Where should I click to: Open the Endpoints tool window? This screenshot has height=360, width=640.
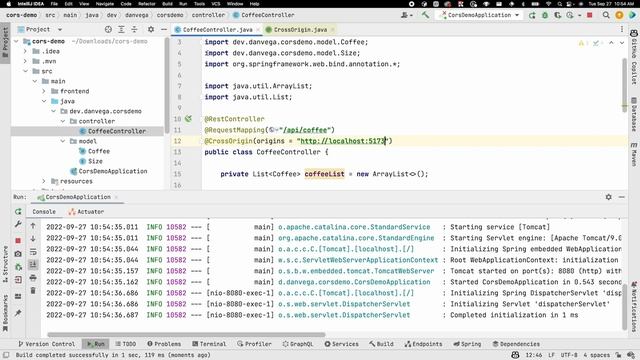[423, 344]
